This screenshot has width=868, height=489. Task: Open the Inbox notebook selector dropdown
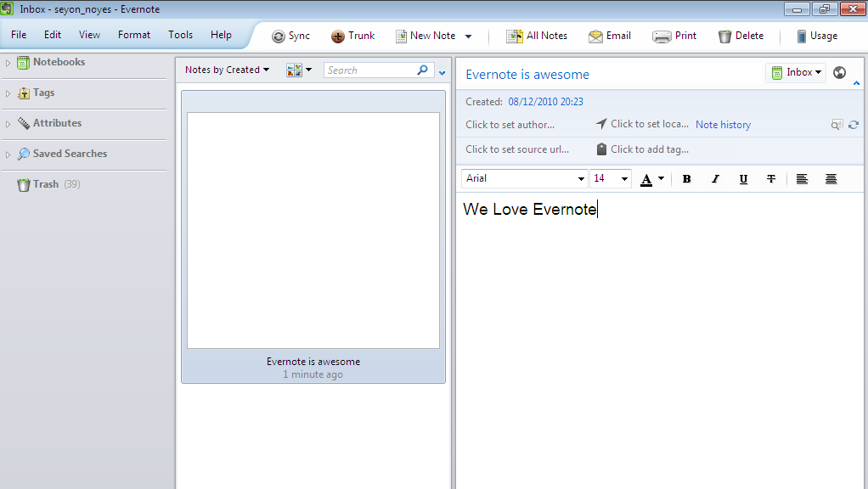tap(796, 72)
